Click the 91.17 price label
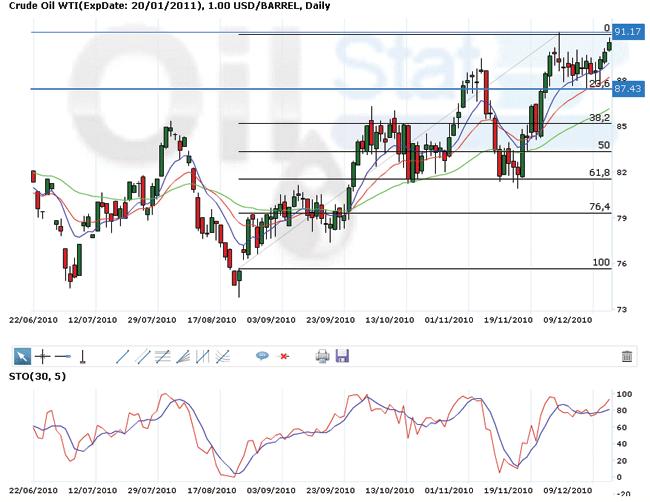Image resolution: width=650 pixels, height=502 pixels. (x=627, y=32)
